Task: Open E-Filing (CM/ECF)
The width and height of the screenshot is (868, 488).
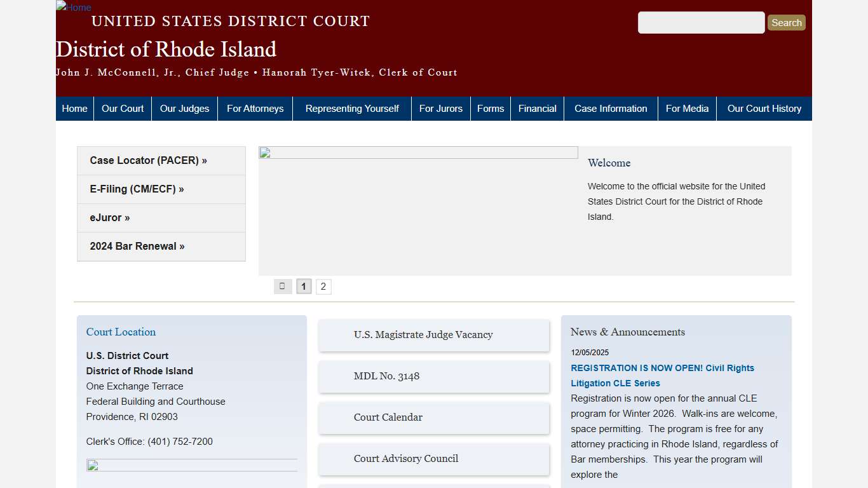Action: 137,189
